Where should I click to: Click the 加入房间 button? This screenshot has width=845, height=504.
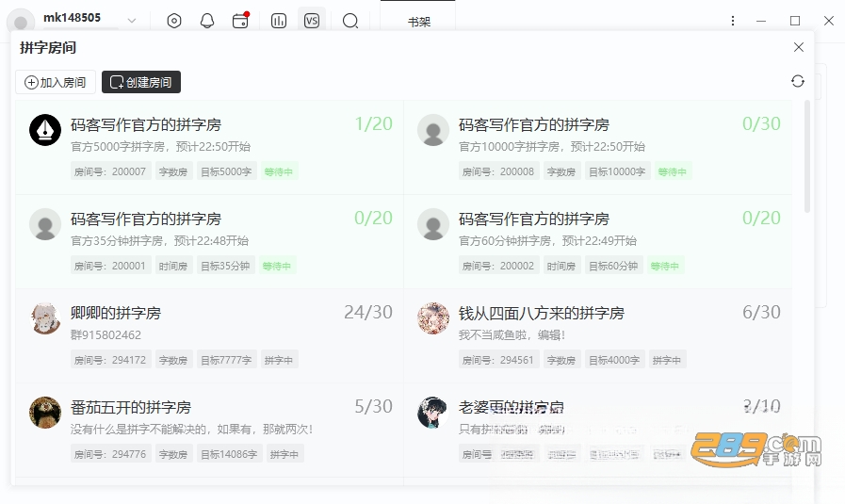(56, 82)
